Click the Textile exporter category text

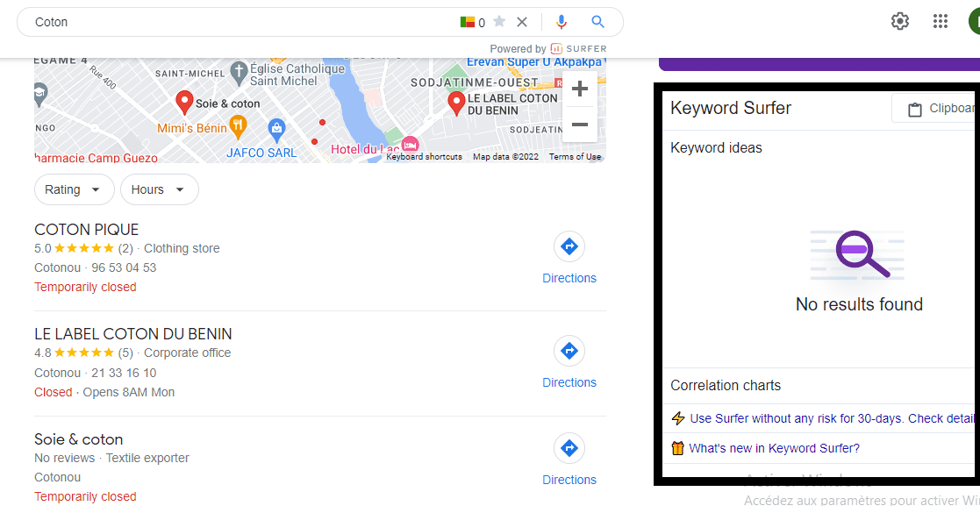[147, 458]
